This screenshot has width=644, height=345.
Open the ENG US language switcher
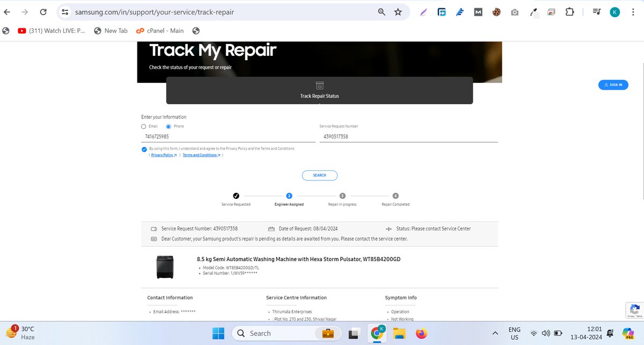(514, 333)
